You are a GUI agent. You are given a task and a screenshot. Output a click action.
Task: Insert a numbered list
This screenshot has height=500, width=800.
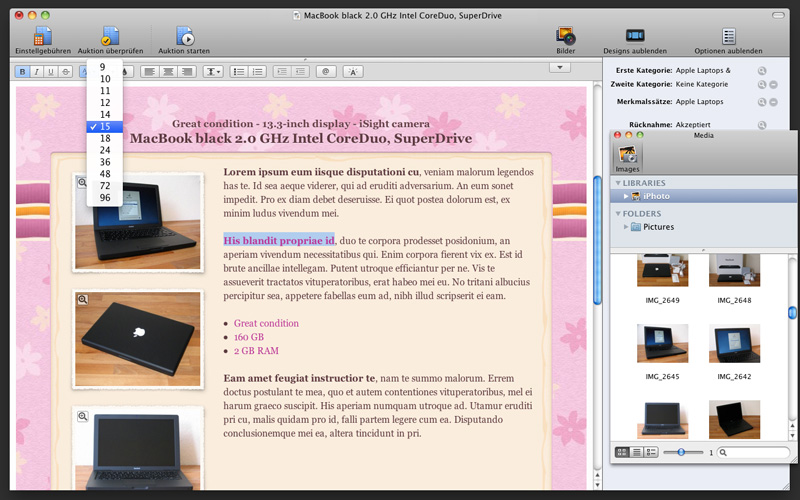(x=258, y=72)
